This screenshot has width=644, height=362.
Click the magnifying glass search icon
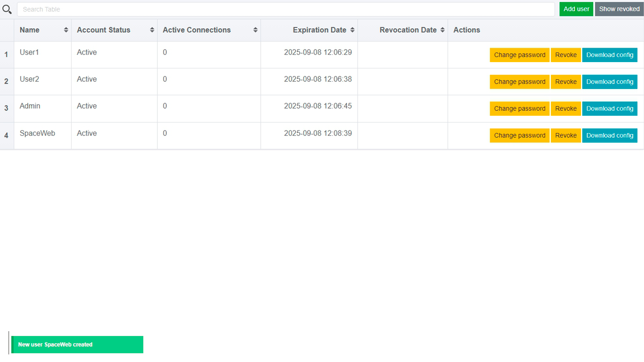click(x=7, y=9)
